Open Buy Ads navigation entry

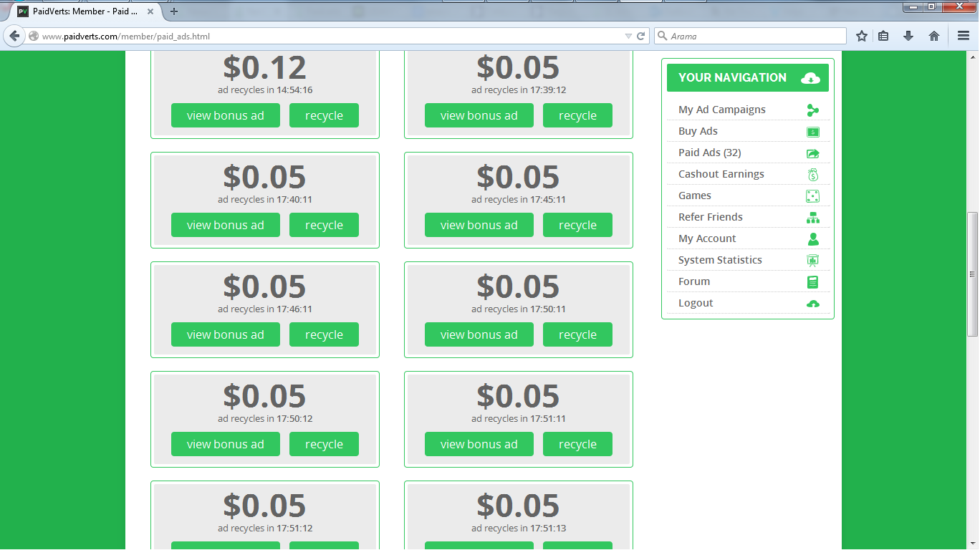pyautogui.click(x=698, y=131)
